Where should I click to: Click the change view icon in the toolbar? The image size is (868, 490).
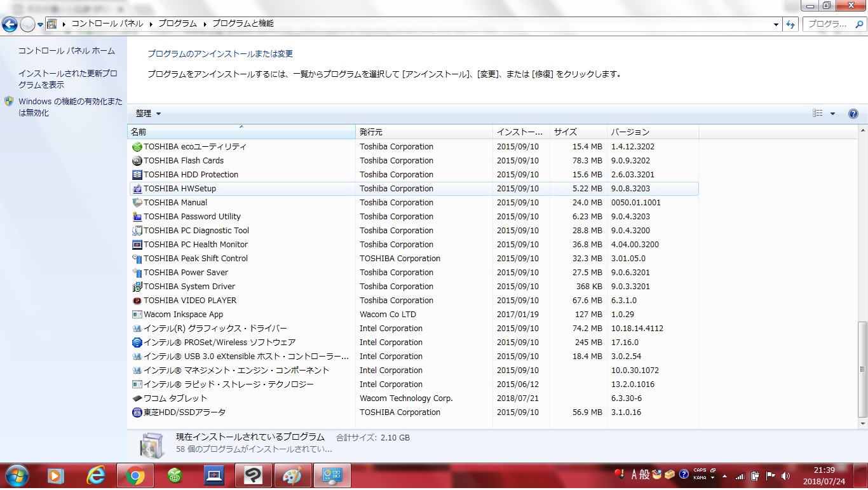818,114
